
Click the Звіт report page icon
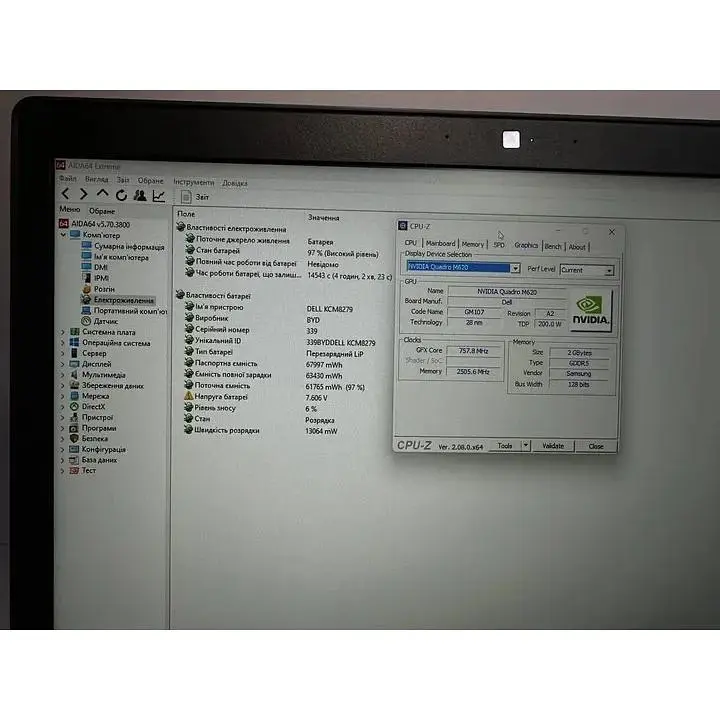point(186,197)
